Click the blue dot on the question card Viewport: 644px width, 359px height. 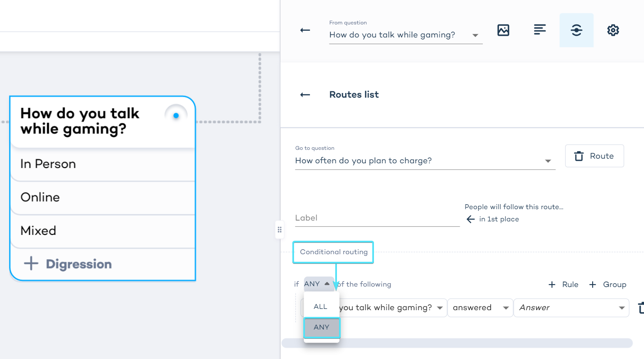[176, 115]
